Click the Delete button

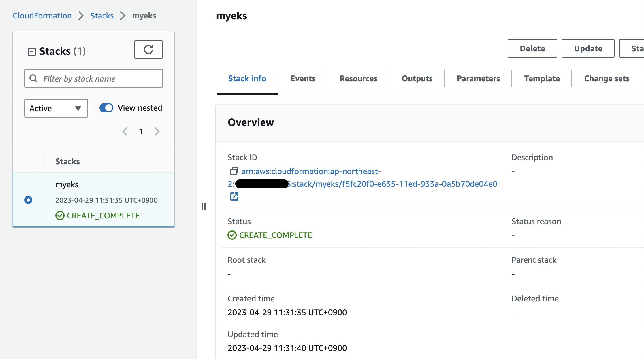click(x=532, y=48)
